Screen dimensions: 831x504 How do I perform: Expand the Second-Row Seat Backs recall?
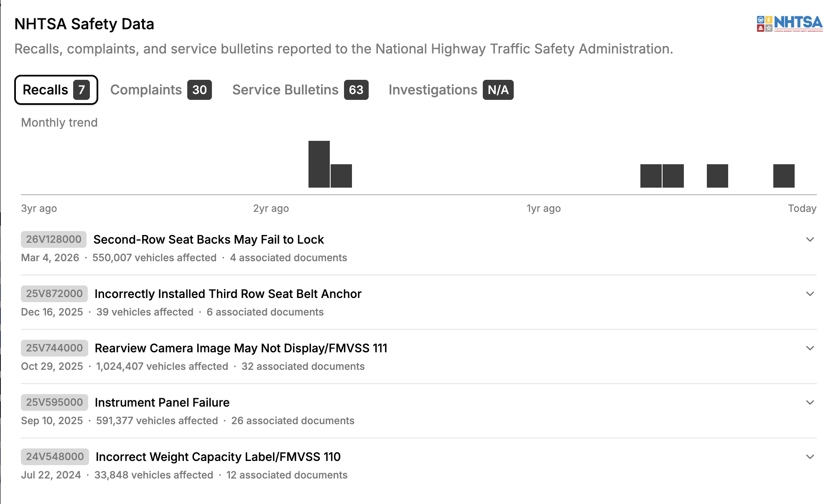point(810,239)
